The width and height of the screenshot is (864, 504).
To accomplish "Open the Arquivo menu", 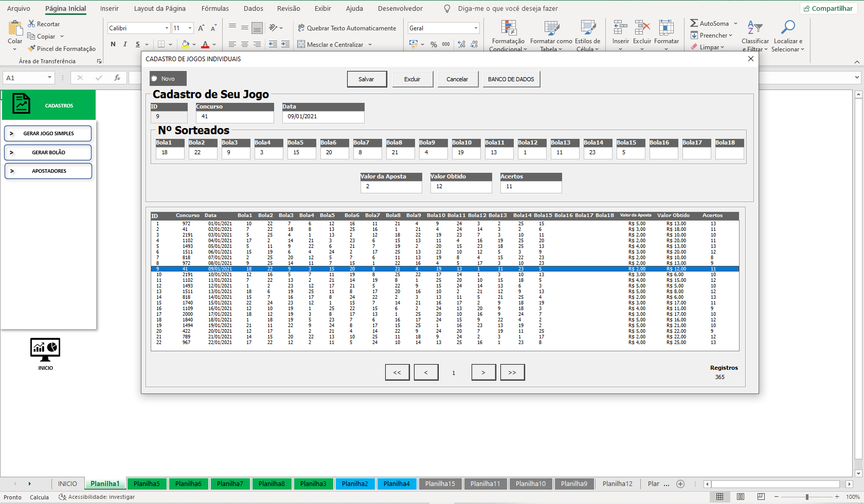I will (x=19, y=9).
